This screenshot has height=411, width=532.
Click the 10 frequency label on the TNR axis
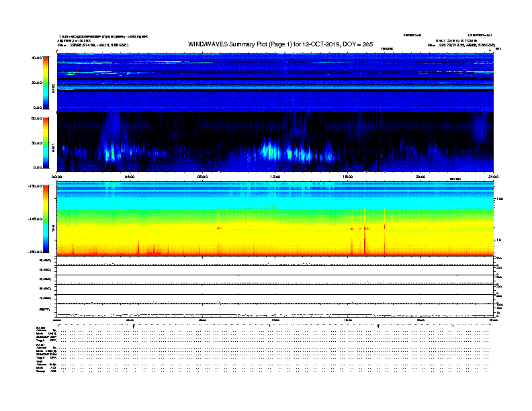click(x=498, y=240)
